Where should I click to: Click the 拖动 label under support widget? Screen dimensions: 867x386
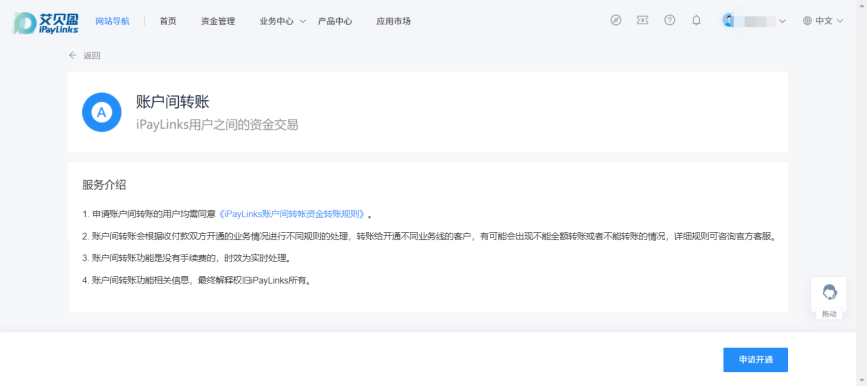(829, 314)
